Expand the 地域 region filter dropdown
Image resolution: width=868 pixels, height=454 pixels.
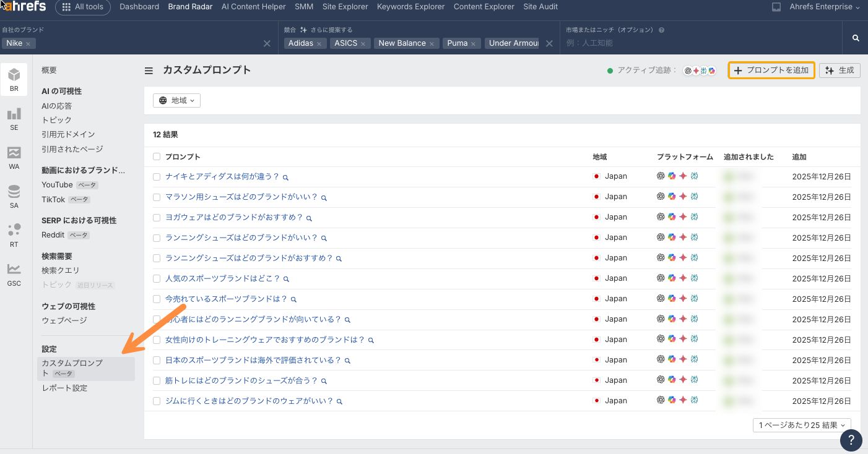tap(176, 100)
